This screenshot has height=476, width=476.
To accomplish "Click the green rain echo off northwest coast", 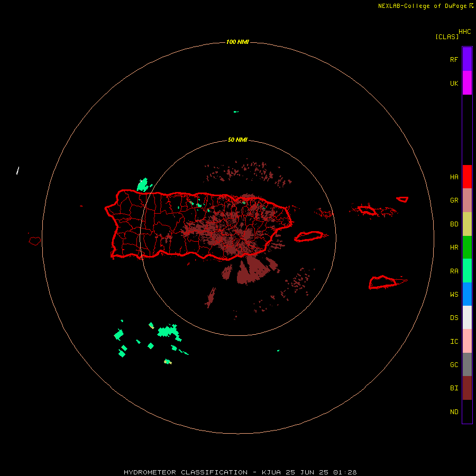I will (143, 185).
